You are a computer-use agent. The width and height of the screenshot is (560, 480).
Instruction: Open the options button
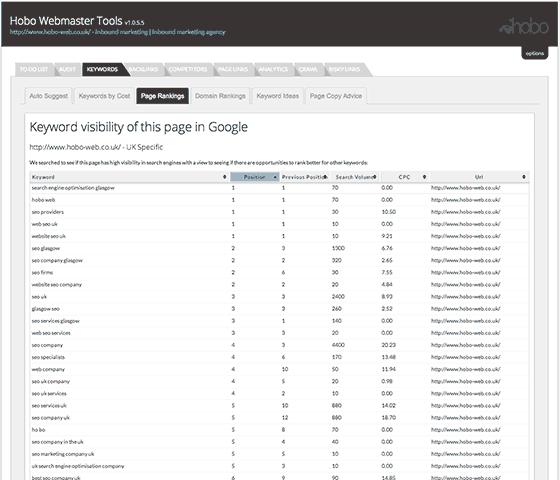click(534, 53)
